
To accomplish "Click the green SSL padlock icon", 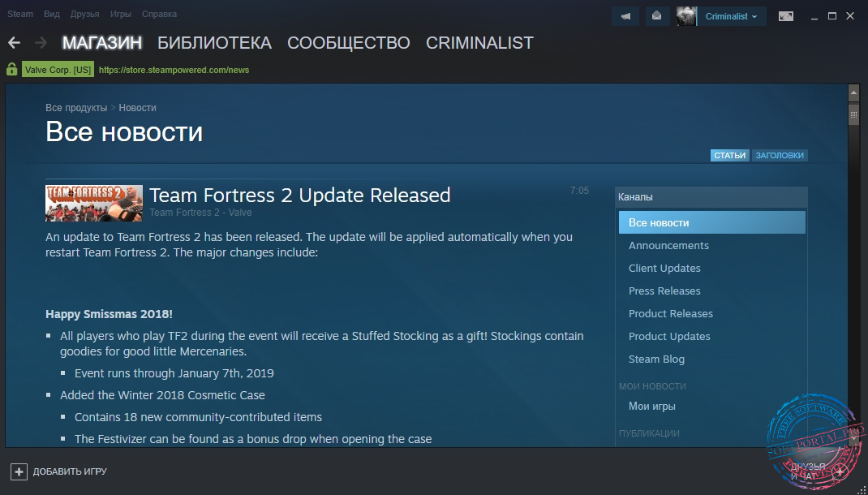I will point(11,70).
